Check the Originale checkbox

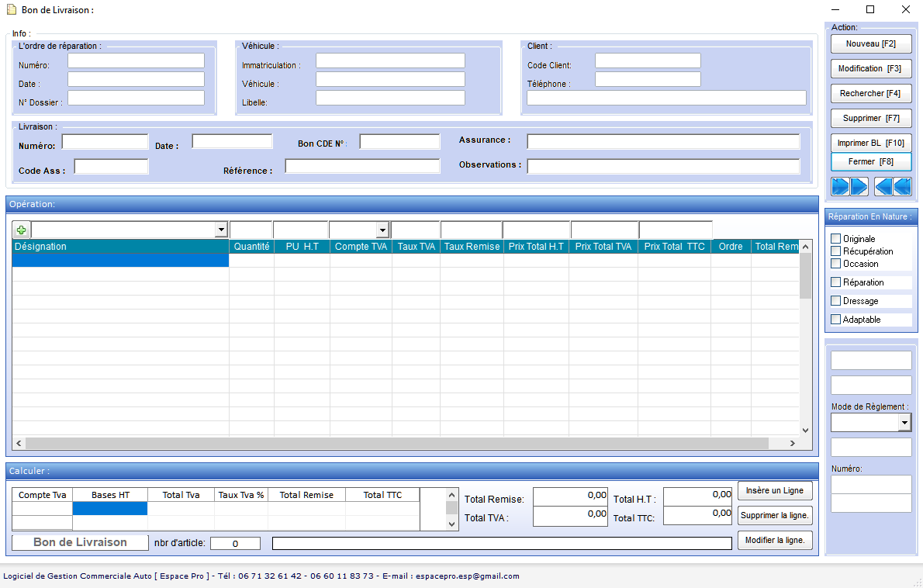point(835,238)
